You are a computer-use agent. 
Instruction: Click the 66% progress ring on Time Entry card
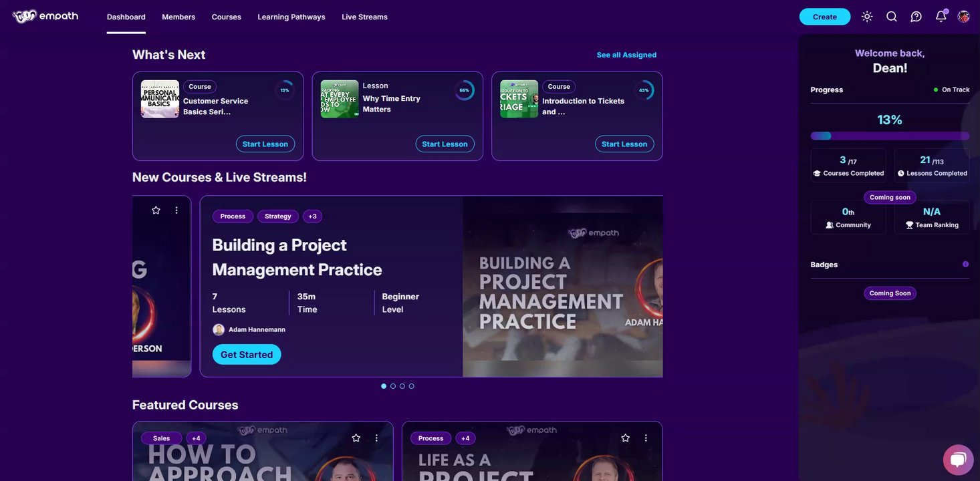coord(465,90)
